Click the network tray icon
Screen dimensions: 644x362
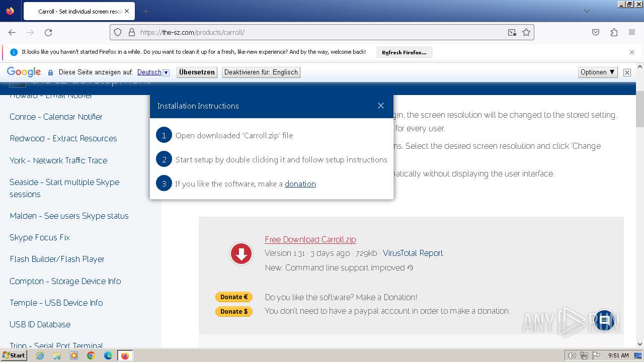(584, 355)
